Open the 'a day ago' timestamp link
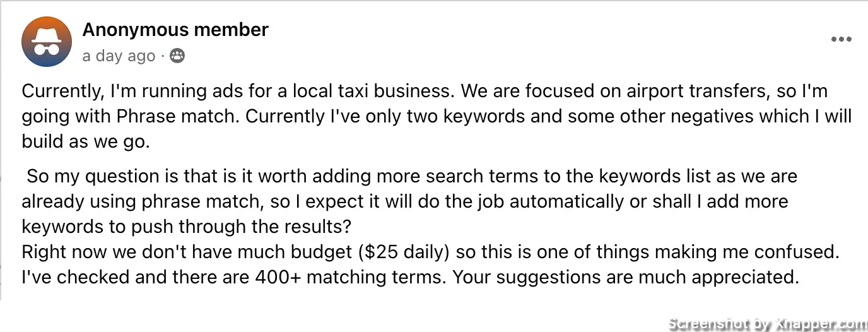 click(x=119, y=56)
